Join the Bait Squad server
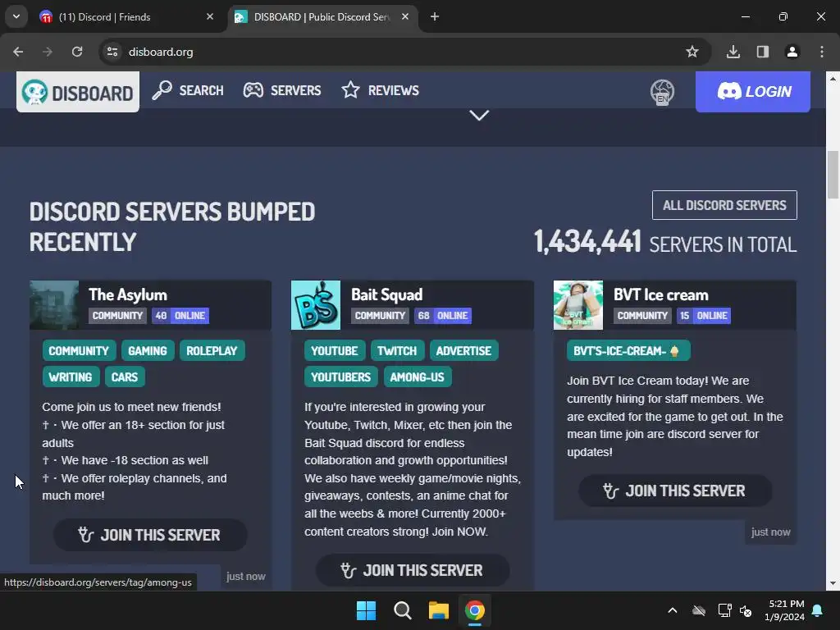The height and width of the screenshot is (630, 840). point(413,570)
